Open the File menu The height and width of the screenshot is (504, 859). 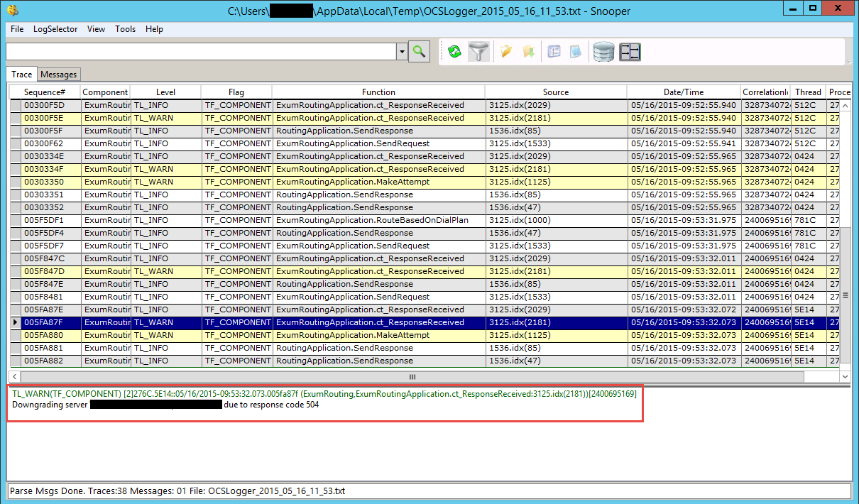click(x=17, y=29)
